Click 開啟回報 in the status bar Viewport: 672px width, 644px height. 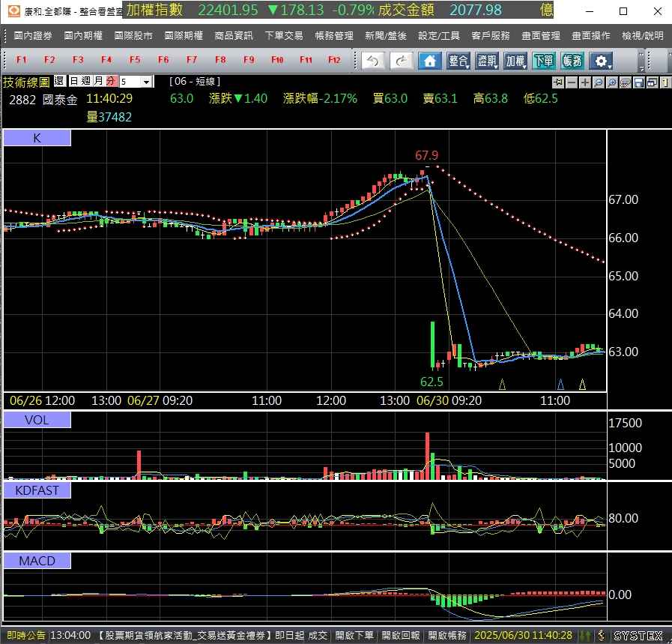pyautogui.click(x=401, y=636)
